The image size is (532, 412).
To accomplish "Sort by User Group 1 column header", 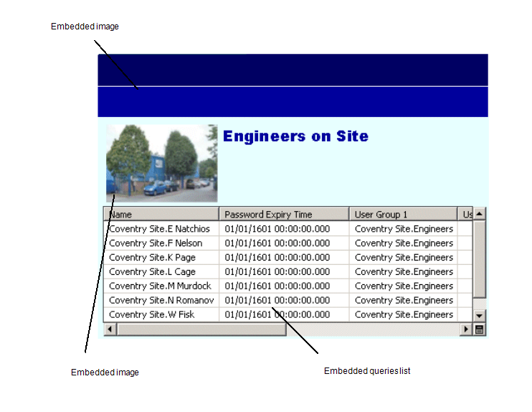I will point(403,214).
